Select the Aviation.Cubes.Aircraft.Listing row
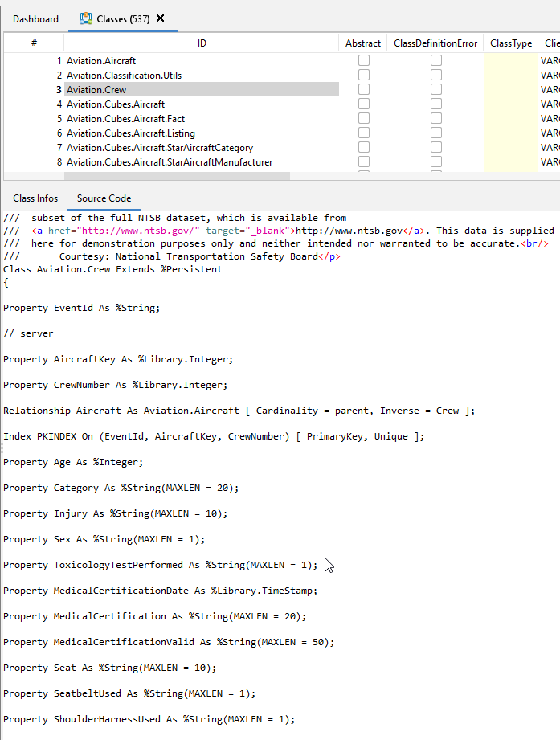This screenshot has height=740, width=560. point(131,133)
